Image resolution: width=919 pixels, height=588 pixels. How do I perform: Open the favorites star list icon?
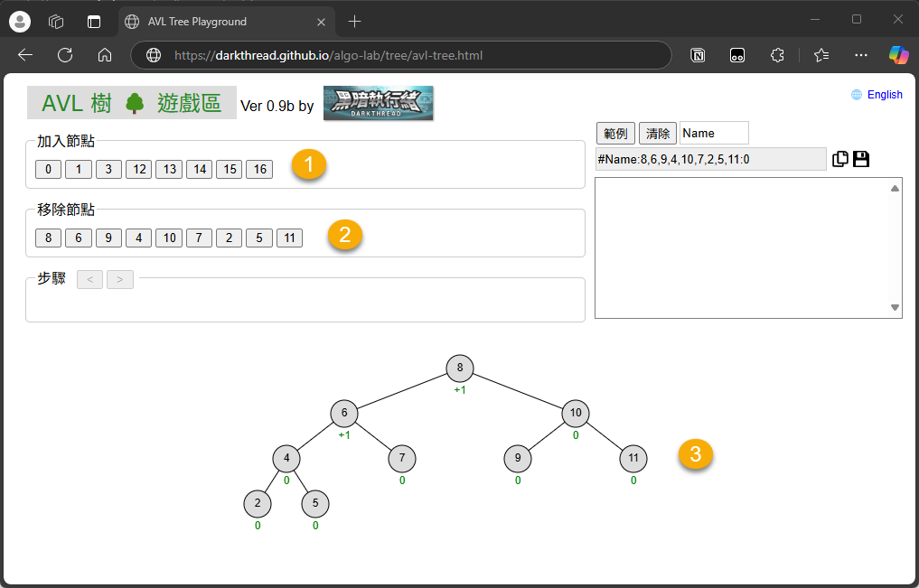821,55
